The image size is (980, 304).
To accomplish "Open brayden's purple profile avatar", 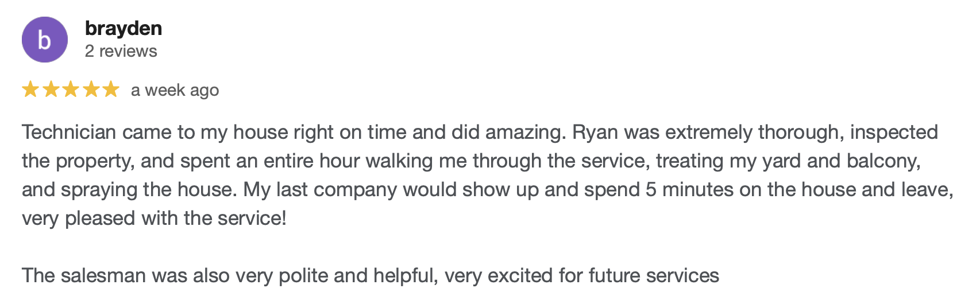I will tap(45, 40).
